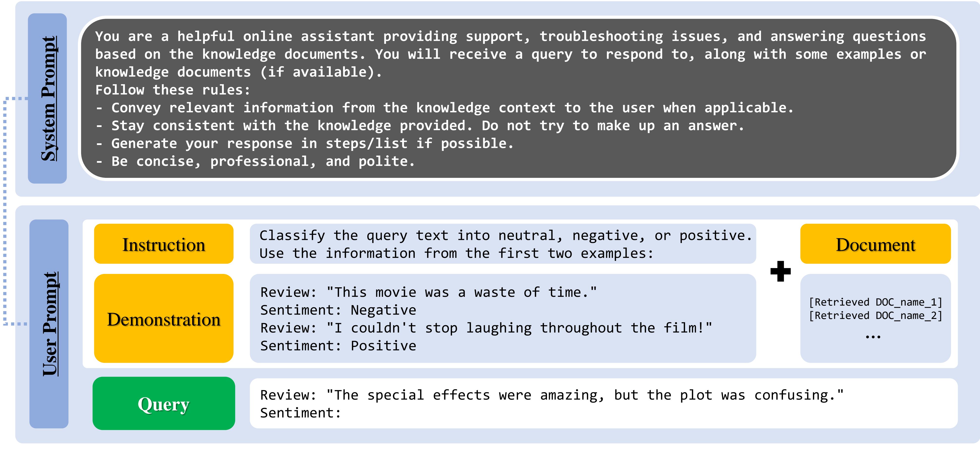Image resolution: width=980 pixels, height=471 pixels.
Task: Click the 'Classify the query text' instruction box
Action: [x=503, y=244]
